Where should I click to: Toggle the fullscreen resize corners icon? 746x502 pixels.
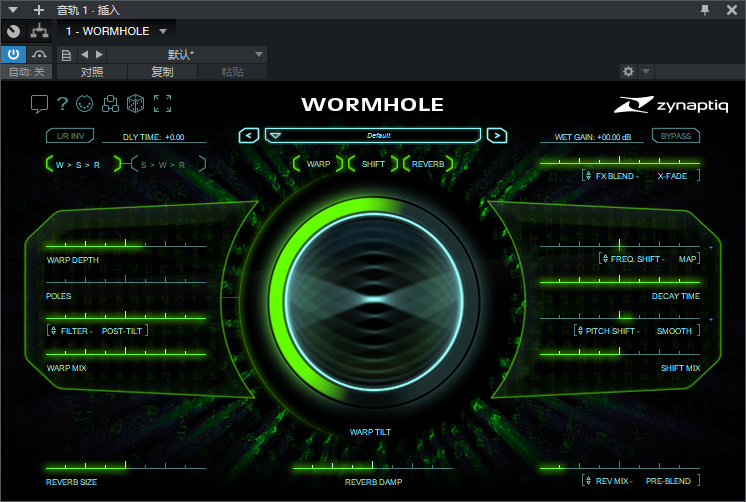pyautogui.click(x=162, y=103)
